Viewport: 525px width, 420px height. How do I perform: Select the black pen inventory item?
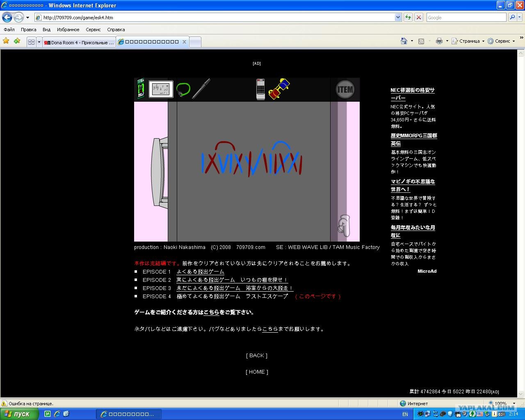(201, 89)
